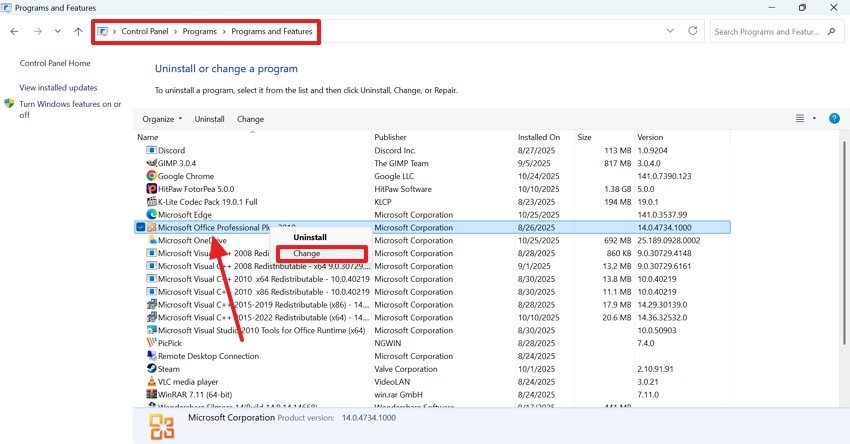The image size is (850, 444).
Task: Open the help question mark icon
Action: point(834,119)
